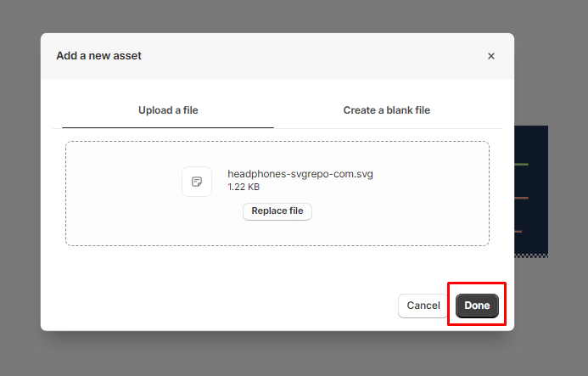Click the 1.22 KB file size label
Screen dimensions: 588x376
244,187
